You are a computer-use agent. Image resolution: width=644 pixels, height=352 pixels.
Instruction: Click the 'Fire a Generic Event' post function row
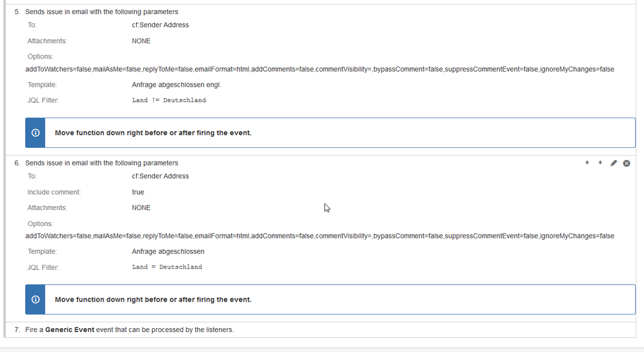(x=320, y=330)
